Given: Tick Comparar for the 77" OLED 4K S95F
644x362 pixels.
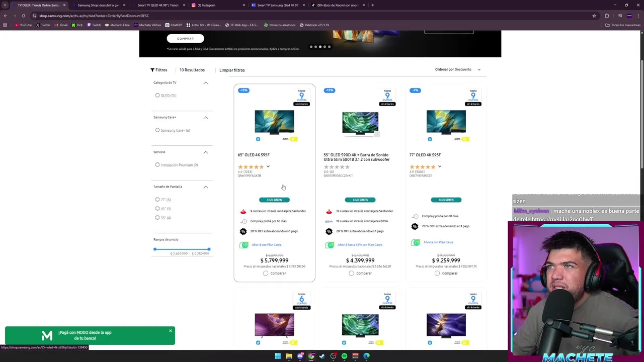Looking at the screenshot, I should pos(437,274).
